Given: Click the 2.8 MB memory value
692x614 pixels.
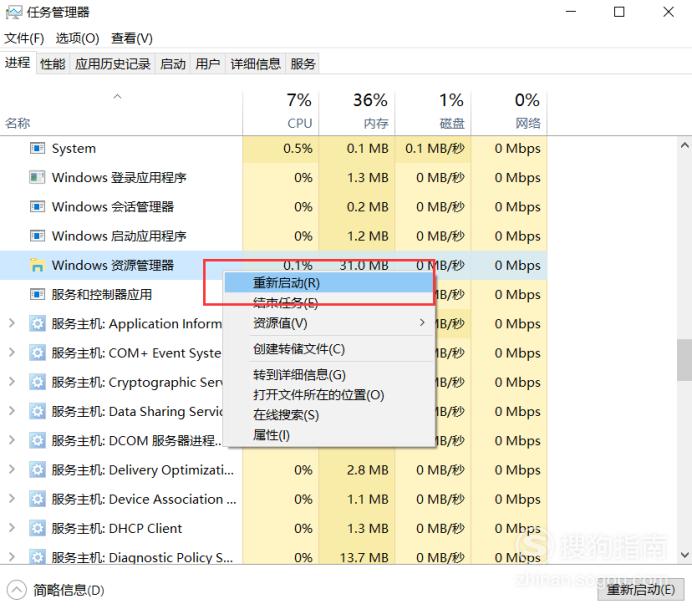Looking at the screenshot, I should pyautogui.click(x=367, y=470).
